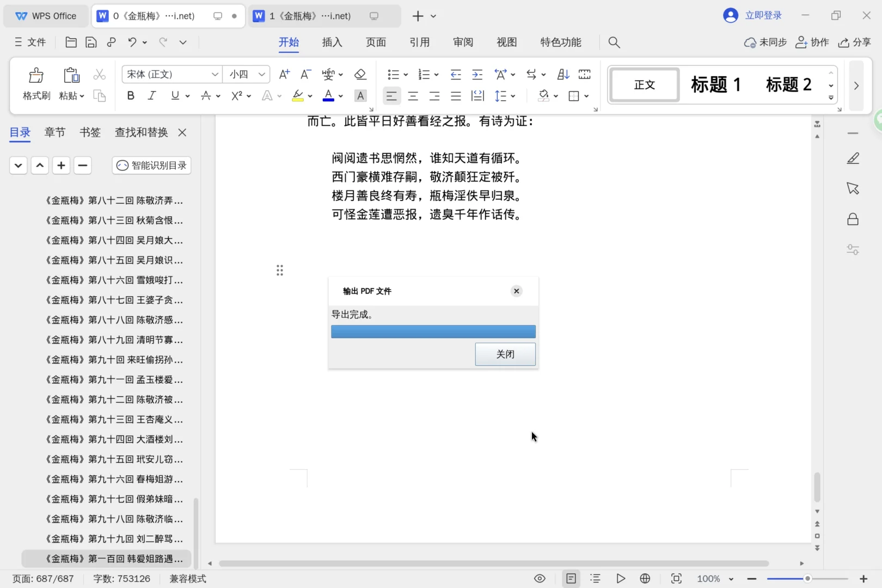Viewport: 882px width, 588px height.
Task: Click the lock icon in right sidebar
Action: (x=853, y=219)
